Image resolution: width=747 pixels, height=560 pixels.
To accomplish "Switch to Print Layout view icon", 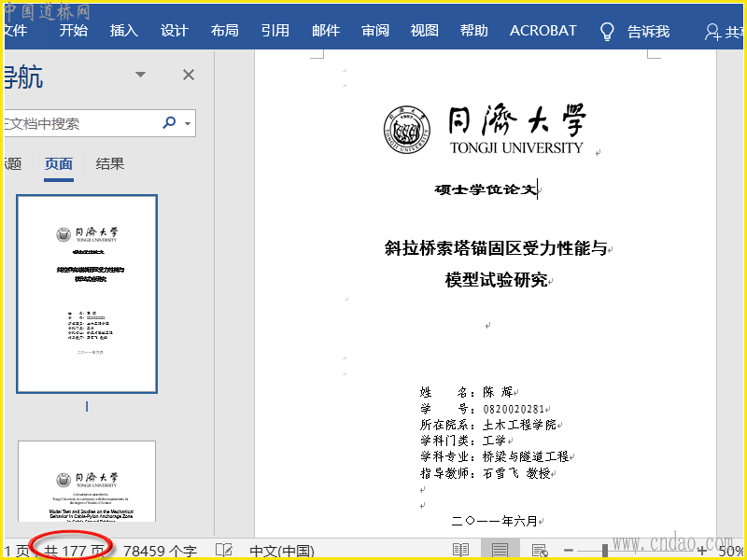I will coord(500,551).
